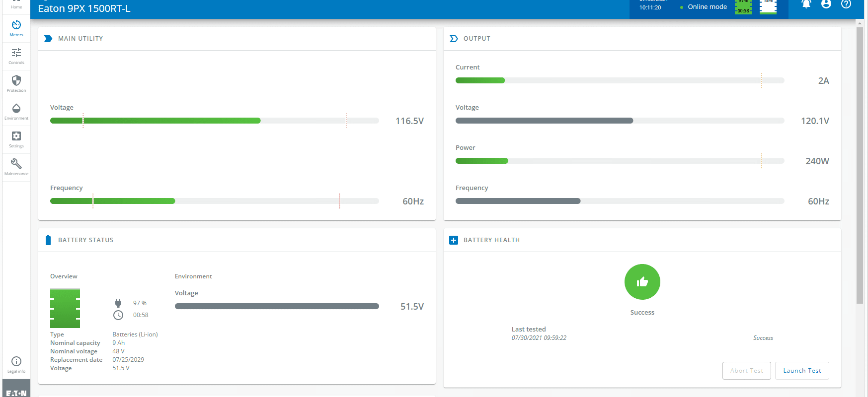Open the user account menu
868x397 pixels.
(x=826, y=4)
